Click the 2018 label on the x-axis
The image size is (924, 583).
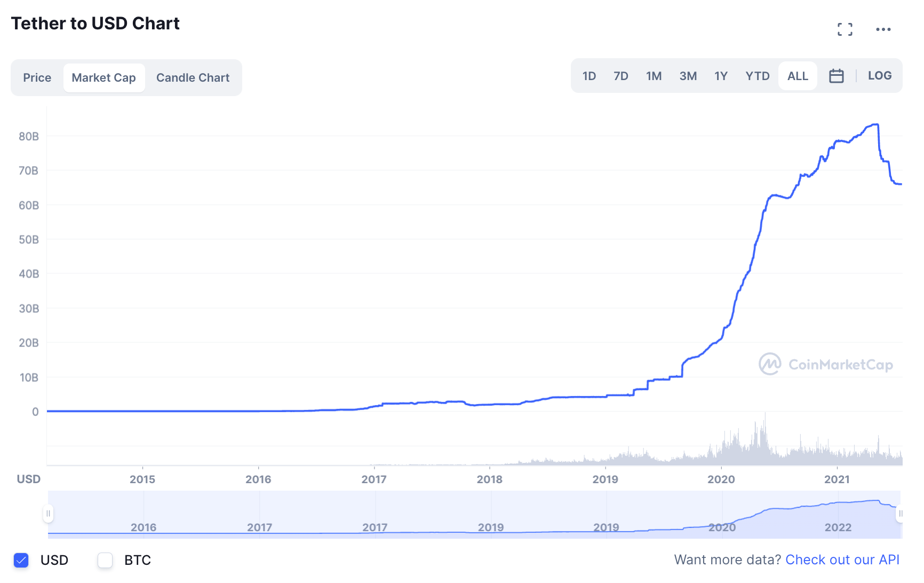point(489,479)
